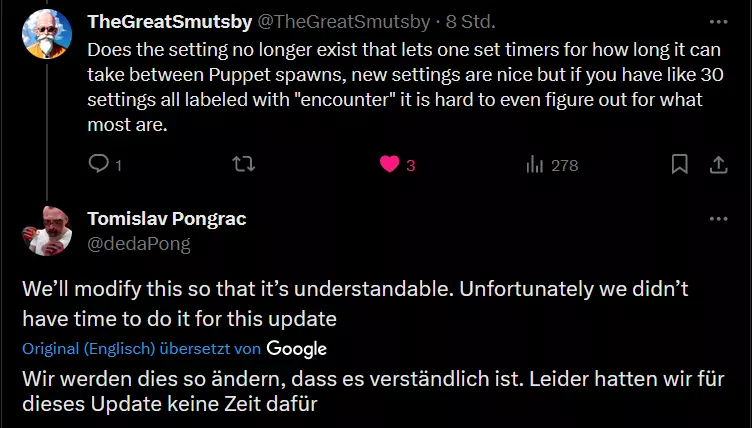Viewport: 752px width, 428px height.
Task: Open the '8 Std.' timestamp link
Action: pos(470,21)
